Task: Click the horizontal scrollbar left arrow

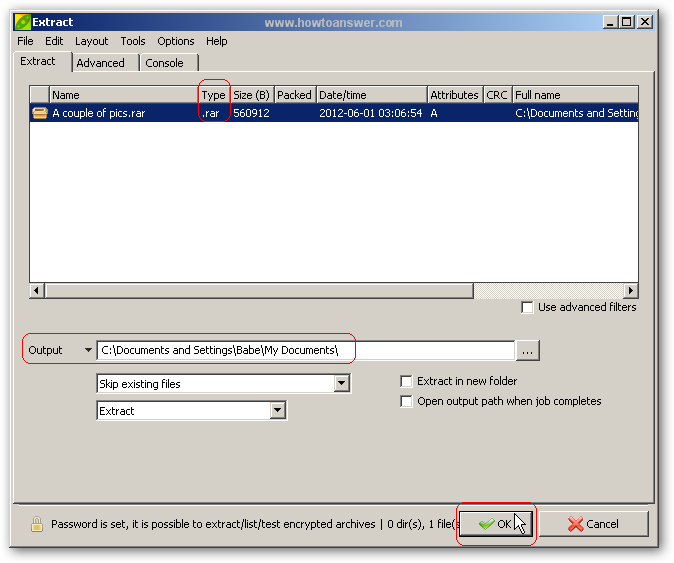Action: point(37,291)
